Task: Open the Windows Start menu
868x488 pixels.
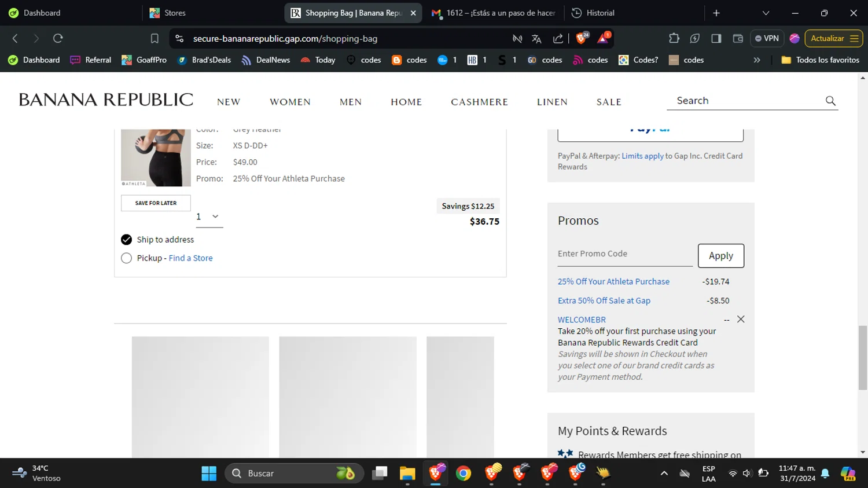Action: point(208,474)
